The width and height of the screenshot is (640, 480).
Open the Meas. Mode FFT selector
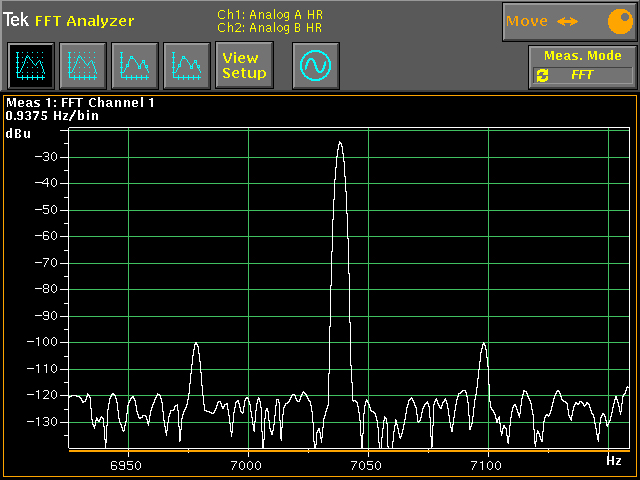point(582,75)
